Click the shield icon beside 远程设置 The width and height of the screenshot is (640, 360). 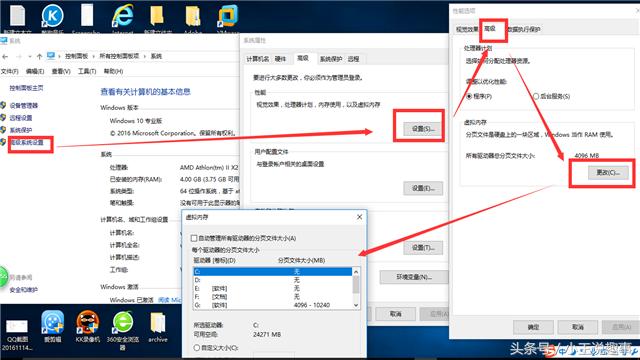click(x=3, y=118)
